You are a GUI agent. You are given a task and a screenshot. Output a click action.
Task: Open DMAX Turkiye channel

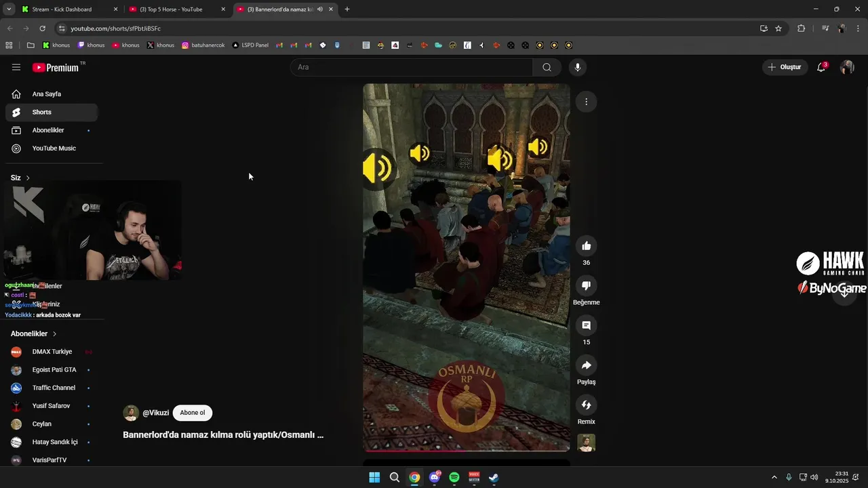point(52,352)
